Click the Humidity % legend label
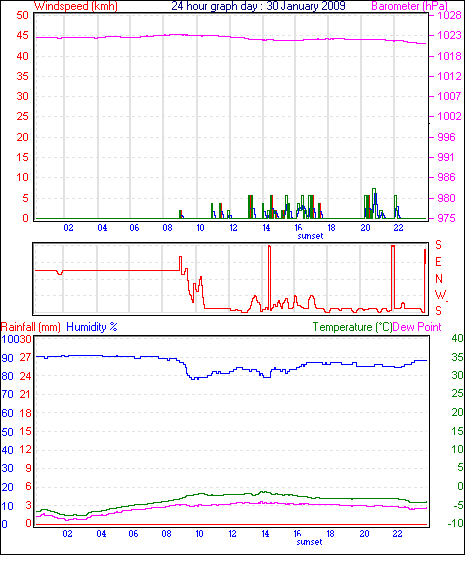466x566 pixels. pos(92,327)
